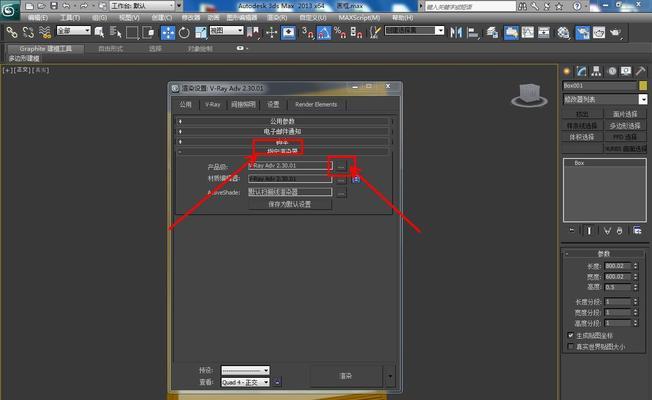Viewport: 652px width, 400px height.
Task: Open Schematic View from main toolbar
Action: 544,32
